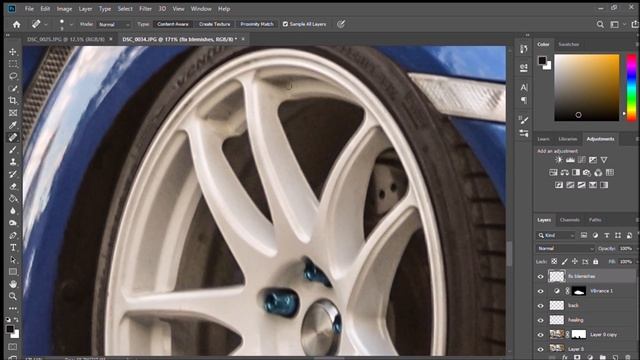
Task: Select the Eyedropper tool
Action: point(13,125)
